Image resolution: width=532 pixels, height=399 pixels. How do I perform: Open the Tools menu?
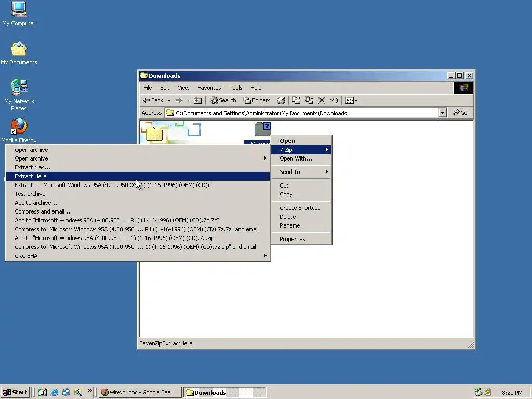click(x=235, y=88)
